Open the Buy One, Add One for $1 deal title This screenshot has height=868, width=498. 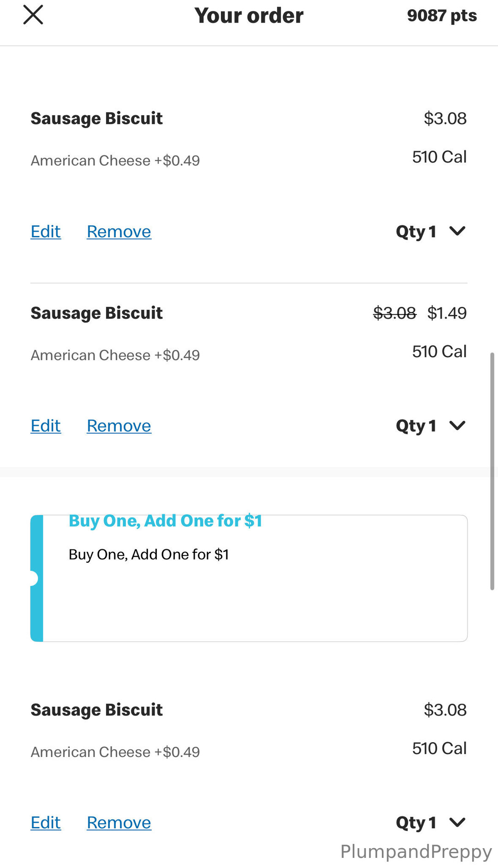coord(165,521)
